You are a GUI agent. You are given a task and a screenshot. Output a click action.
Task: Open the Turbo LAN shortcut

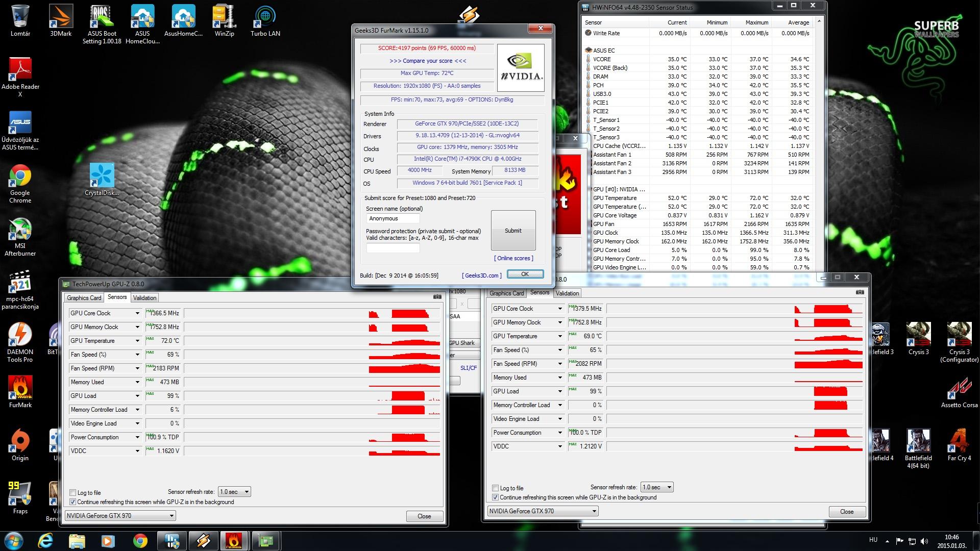point(265,20)
